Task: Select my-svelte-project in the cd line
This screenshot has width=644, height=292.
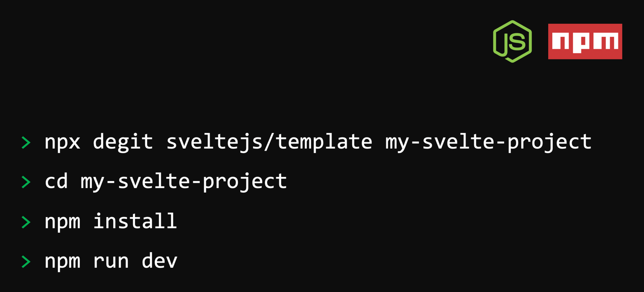Action: [184, 182]
